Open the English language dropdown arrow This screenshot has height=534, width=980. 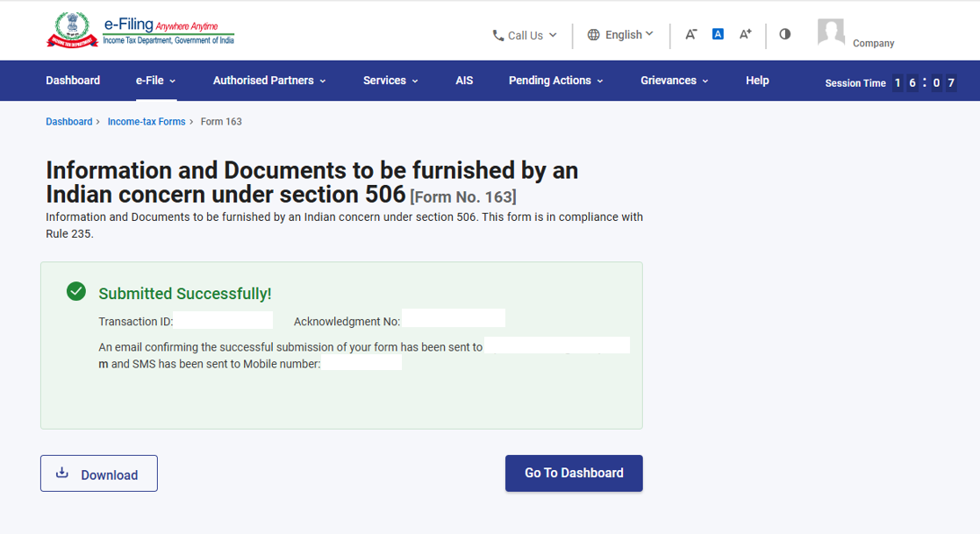click(x=649, y=33)
